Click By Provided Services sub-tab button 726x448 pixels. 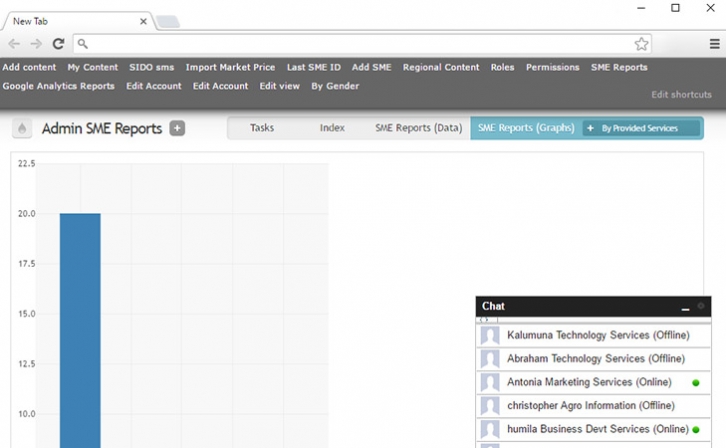[x=641, y=128]
